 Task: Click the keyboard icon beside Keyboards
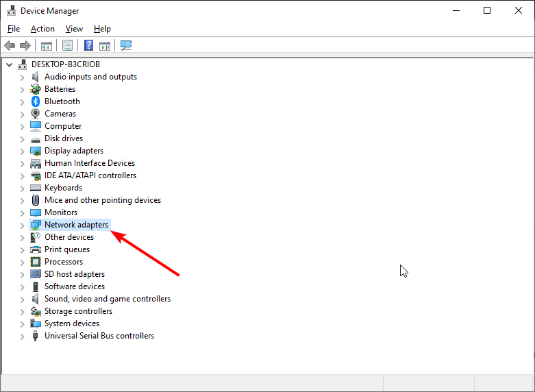tap(36, 188)
